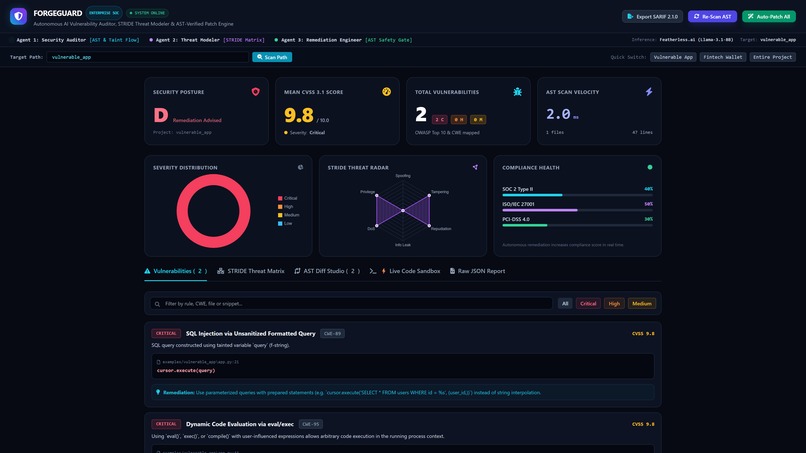Screen dimensions: 806x453
Task: Filter vulnerabilities by High severity
Action: click(x=614, y=303)
